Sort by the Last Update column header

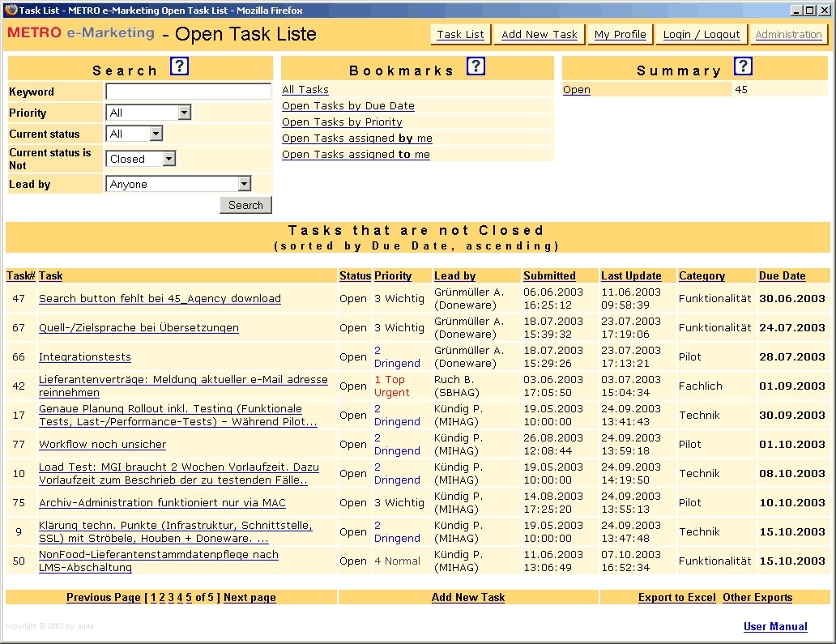coord(631,275)
